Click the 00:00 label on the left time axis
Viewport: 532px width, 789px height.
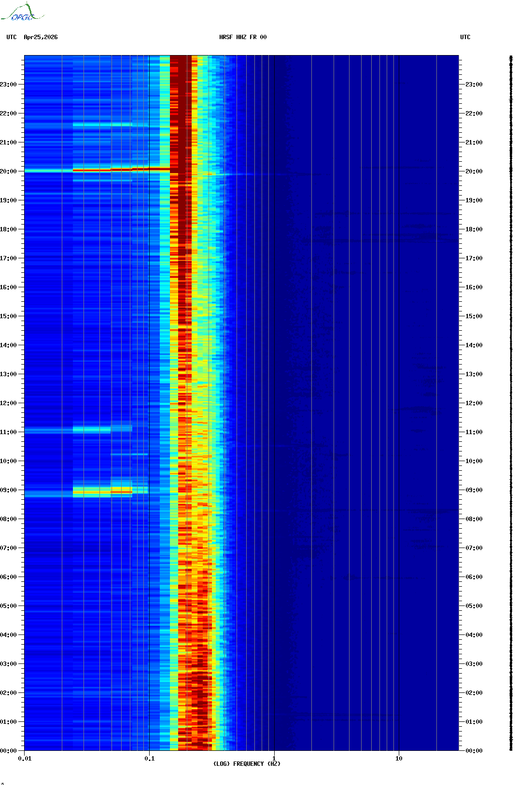point(8,751)
